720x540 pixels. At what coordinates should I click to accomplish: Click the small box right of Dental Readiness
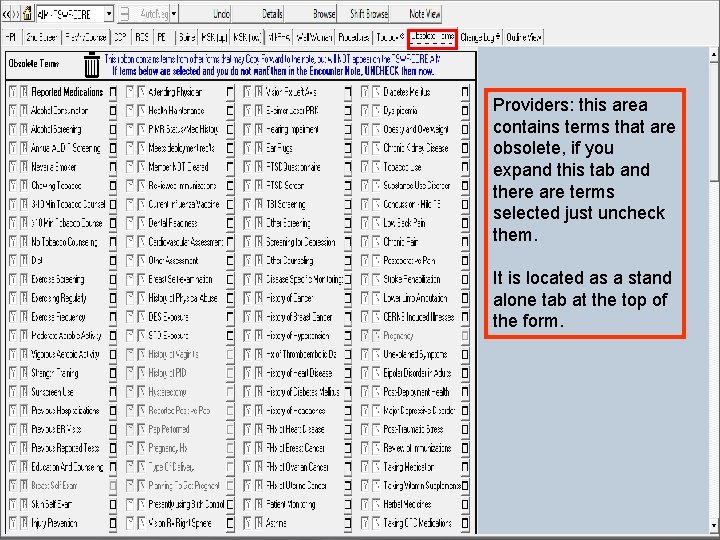click(230, 224)
